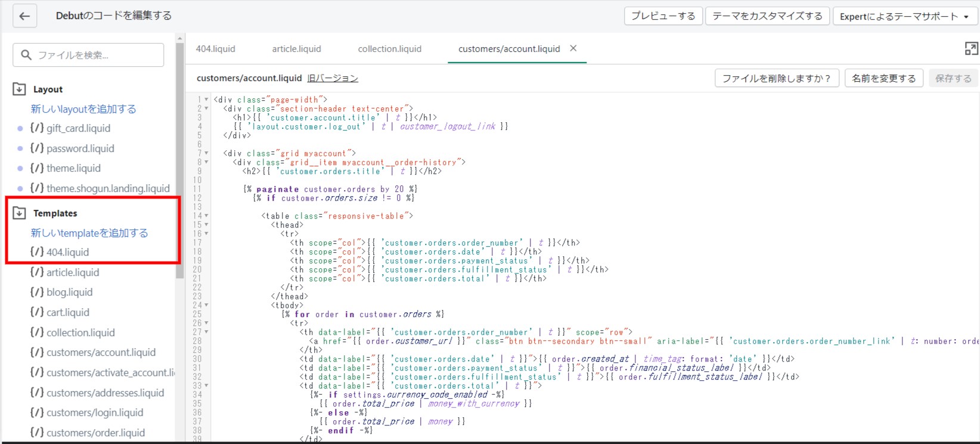Click テーマをカスタマイズする button
Viewport: 980px width, 444px height.
[x=767, y=16]
